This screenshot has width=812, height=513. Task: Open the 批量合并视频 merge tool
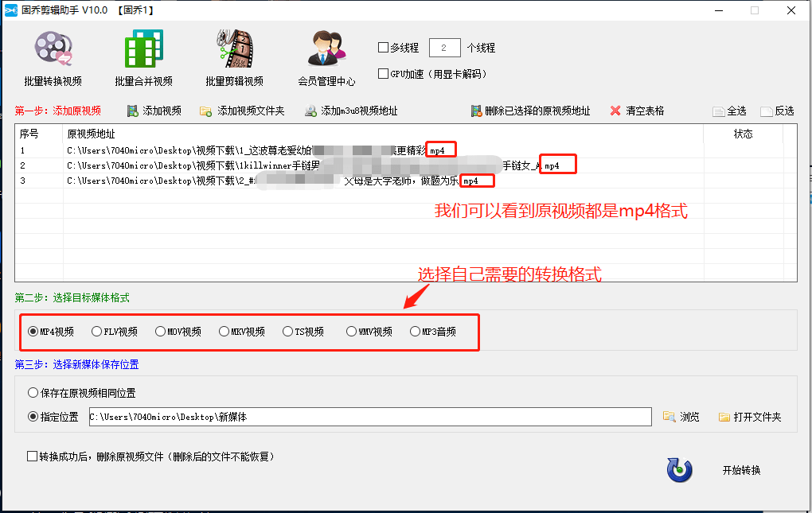[143, 57]
